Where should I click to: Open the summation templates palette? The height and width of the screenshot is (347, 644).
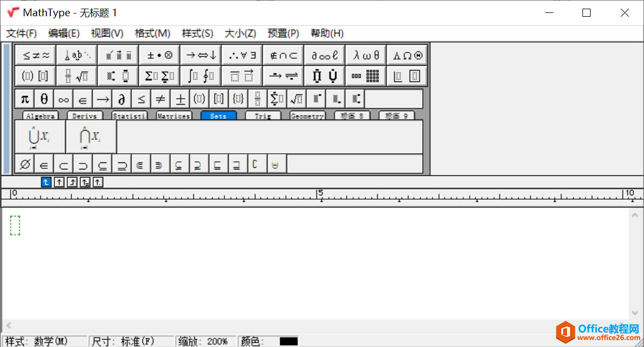tap(159, 76)
